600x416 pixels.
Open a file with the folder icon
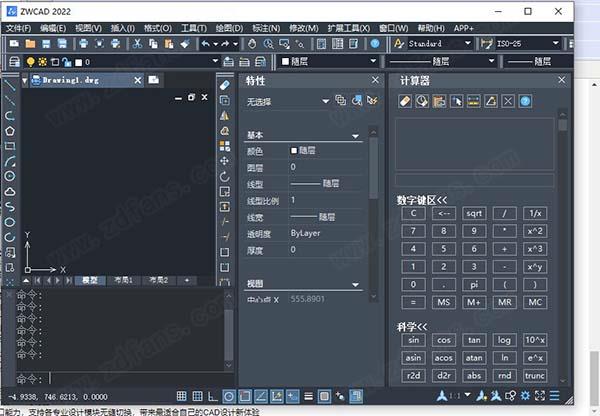pyautogui.click(x=30, y=44)
